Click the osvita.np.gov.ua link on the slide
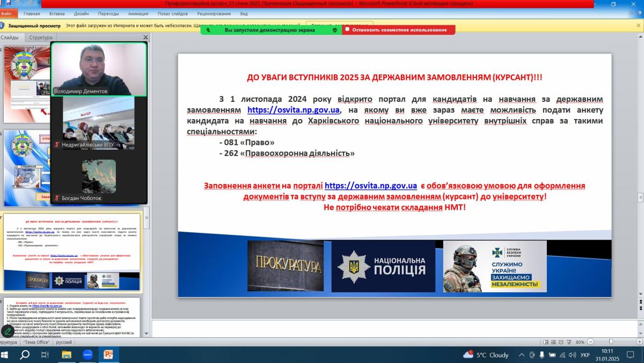This screenshot has width=644, height=363. point(294,110)
